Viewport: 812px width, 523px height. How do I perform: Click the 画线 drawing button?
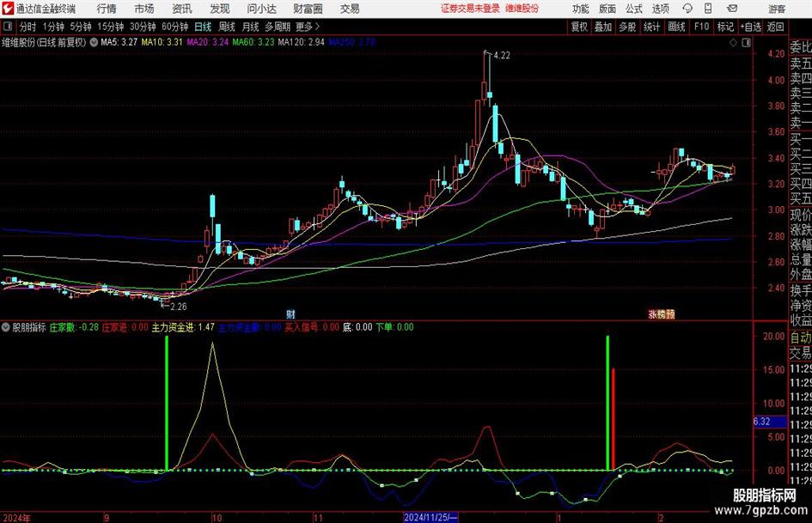click(676, 27)
